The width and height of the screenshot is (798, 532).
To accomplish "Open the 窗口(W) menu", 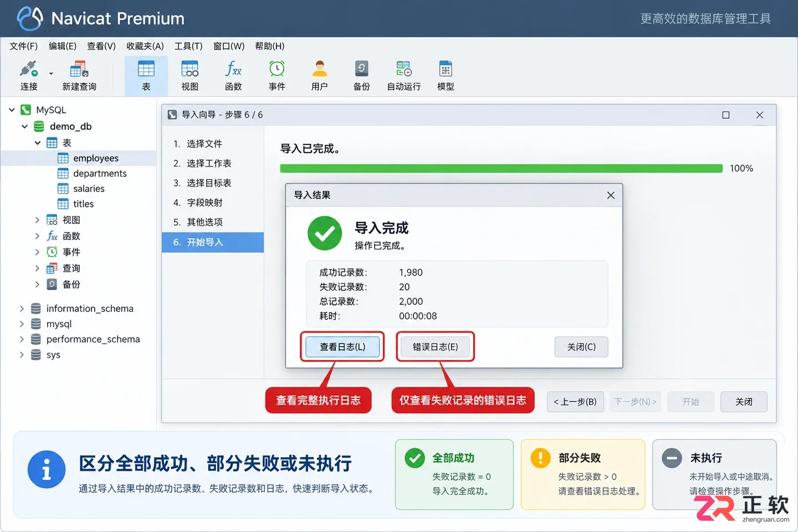I will pyautogui.click(x=229, y=46).
